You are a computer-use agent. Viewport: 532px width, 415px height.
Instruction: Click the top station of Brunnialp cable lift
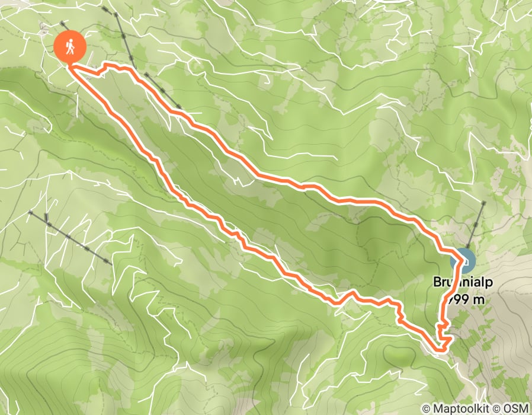click(483, 203)
